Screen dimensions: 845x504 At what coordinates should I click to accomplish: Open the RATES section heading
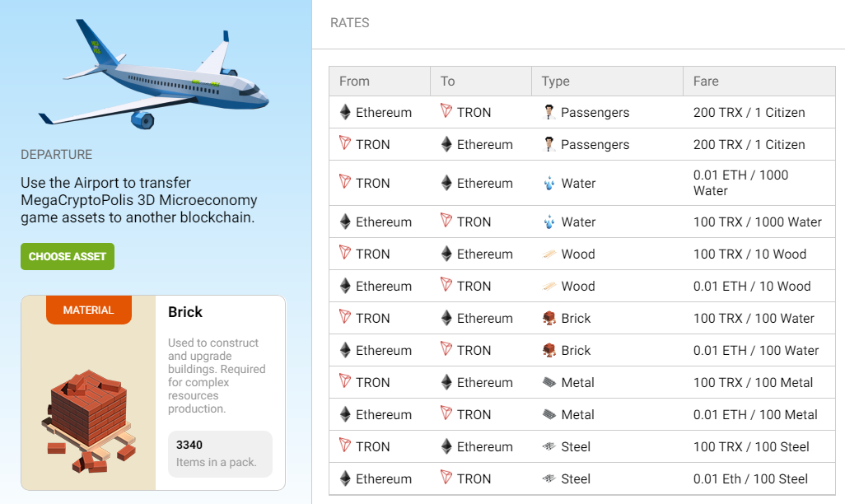point(350,22)
